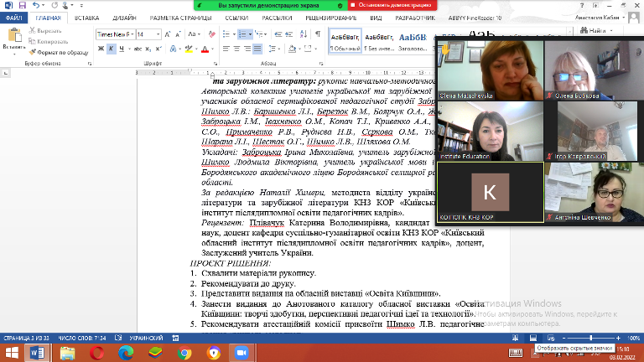Open the Line Spacing dropdown
This screenshot has height=362, width=644.
[274, 49]
